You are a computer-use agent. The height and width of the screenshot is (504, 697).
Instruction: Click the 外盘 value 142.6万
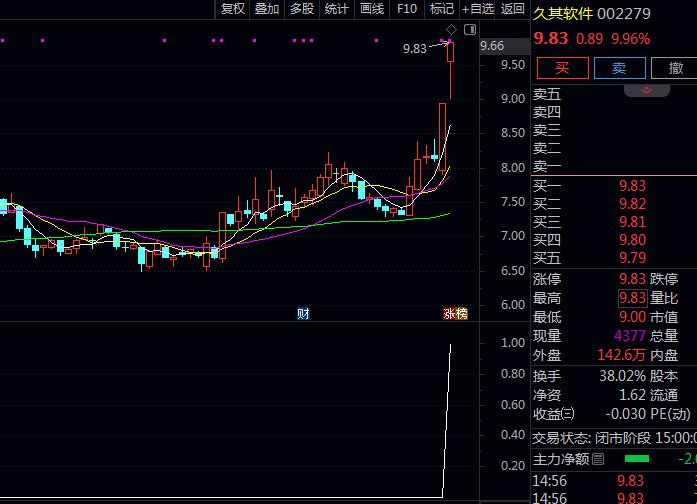coord(622,355)
